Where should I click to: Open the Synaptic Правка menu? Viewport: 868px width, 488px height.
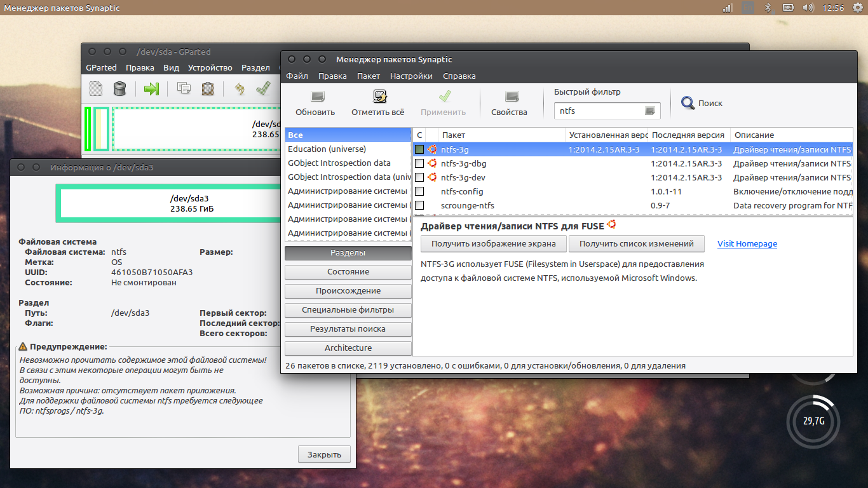(332, 76)
